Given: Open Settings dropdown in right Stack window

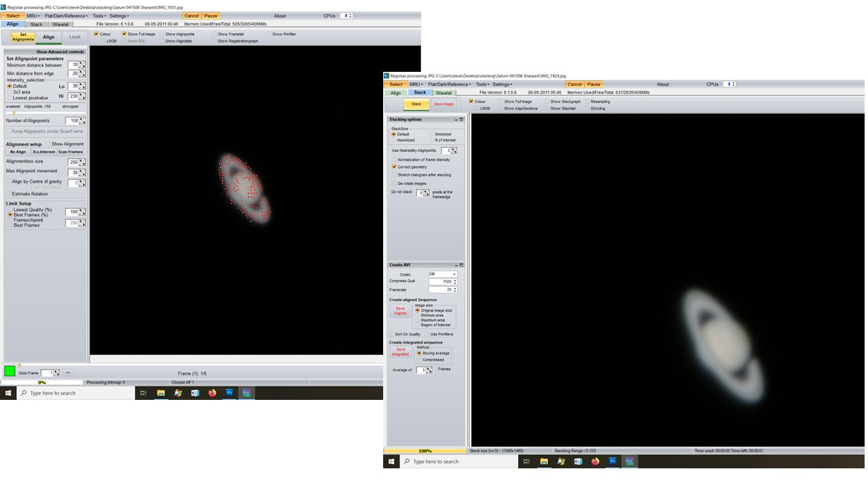Looking at the screenshot, I should tap(502, 85).
